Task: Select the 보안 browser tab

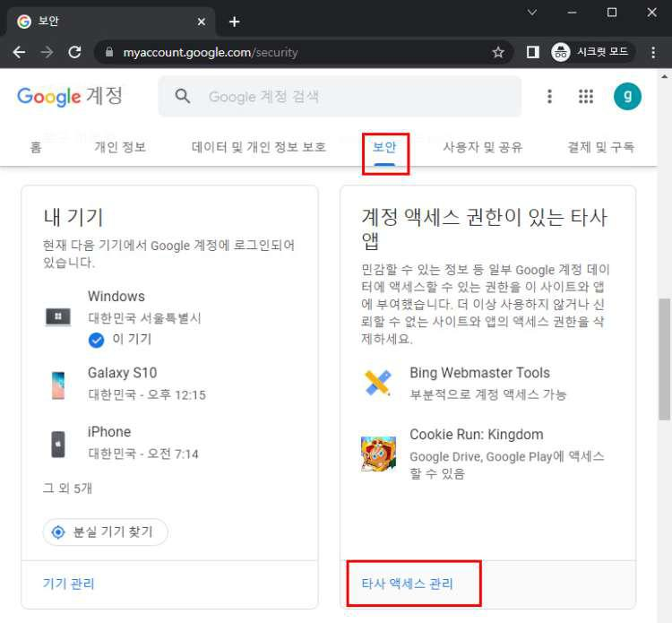Action: [110, 22]
